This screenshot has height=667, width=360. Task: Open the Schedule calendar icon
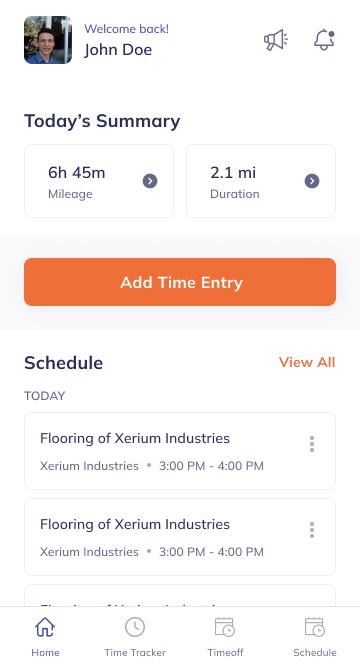tap(315, 627)
